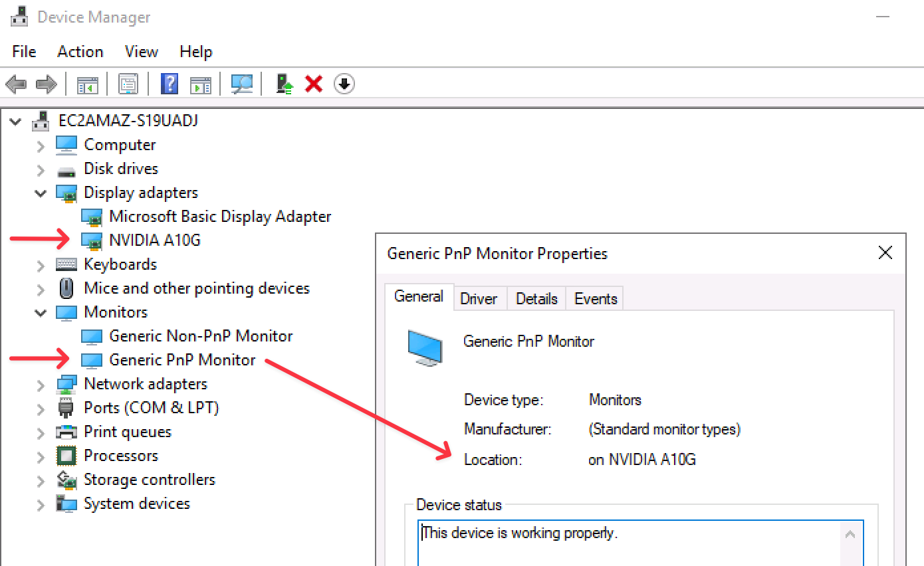Image resolution: width=924 pixels, height=566 pixels.
Task: Expand the Computer category
Action: [41, 145]
